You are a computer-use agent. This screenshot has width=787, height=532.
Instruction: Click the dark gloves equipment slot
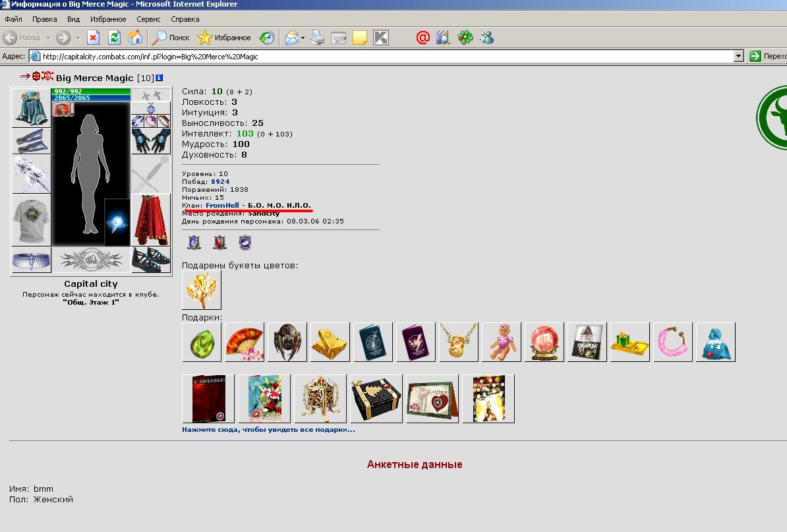151,141
